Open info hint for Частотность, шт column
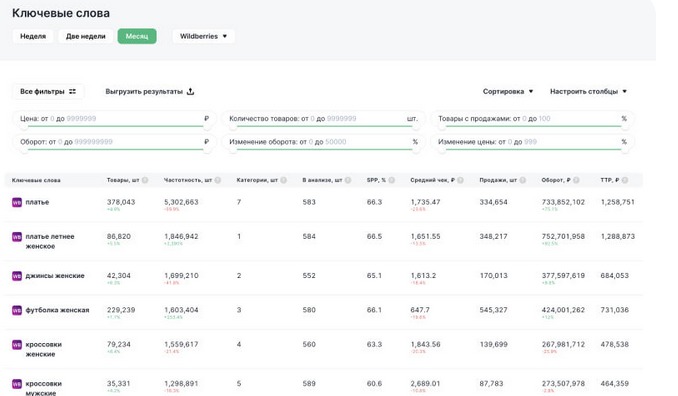 217,180
